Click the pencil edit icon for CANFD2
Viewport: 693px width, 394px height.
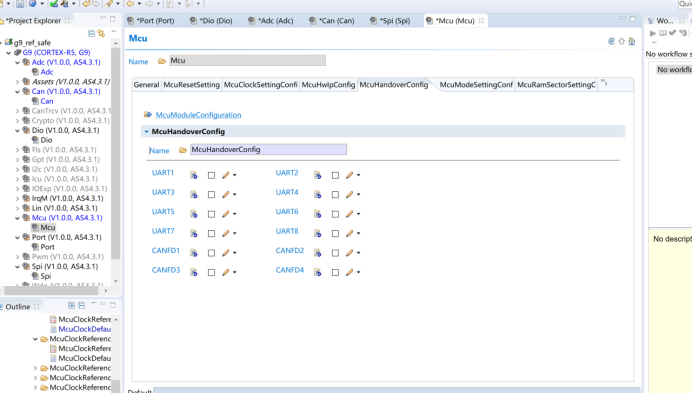pos(349,253)
